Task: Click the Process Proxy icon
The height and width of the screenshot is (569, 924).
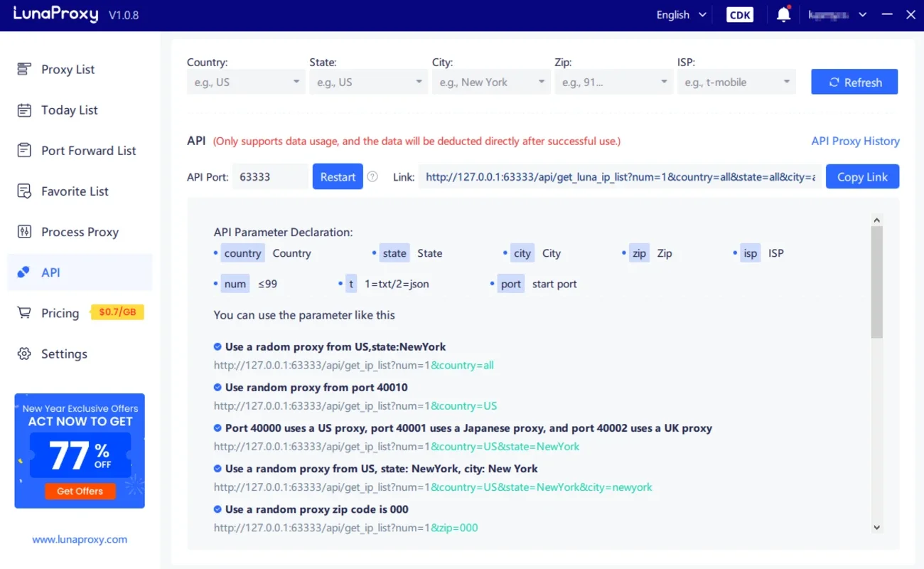Action: (x=24, y=231)
